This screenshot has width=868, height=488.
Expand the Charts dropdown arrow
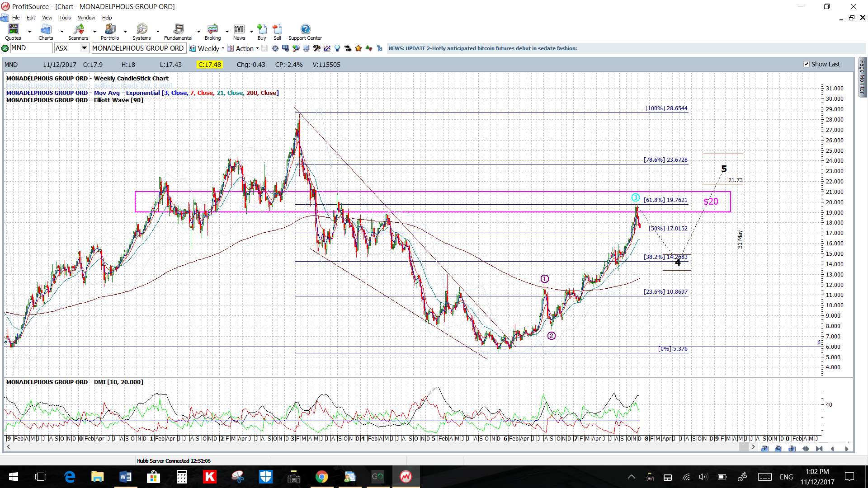click(x=62, y=32)
